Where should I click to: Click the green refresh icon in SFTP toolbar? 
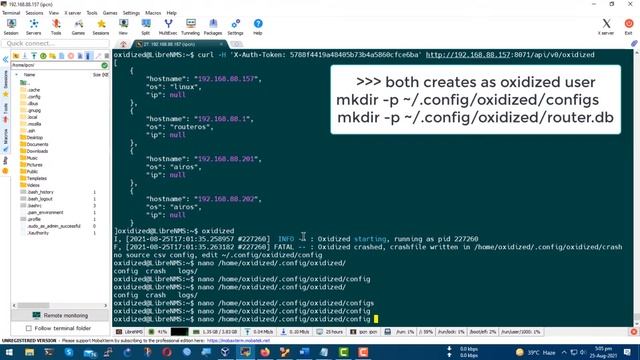43,56
